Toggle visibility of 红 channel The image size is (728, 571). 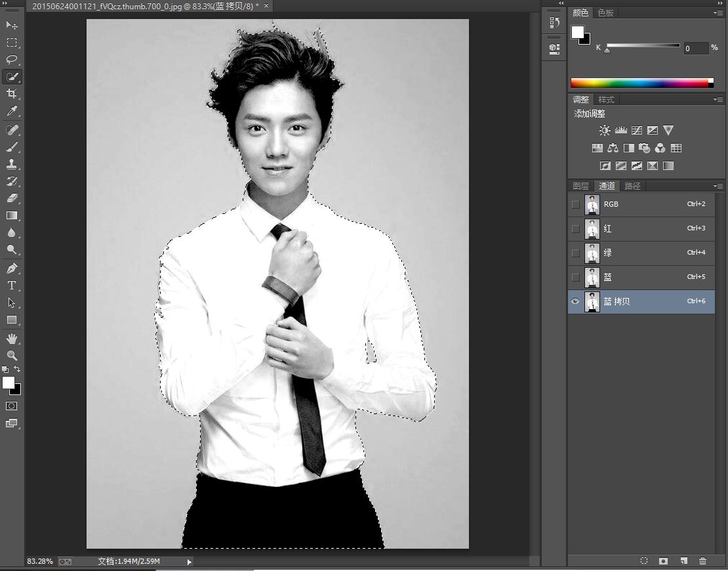576,228
